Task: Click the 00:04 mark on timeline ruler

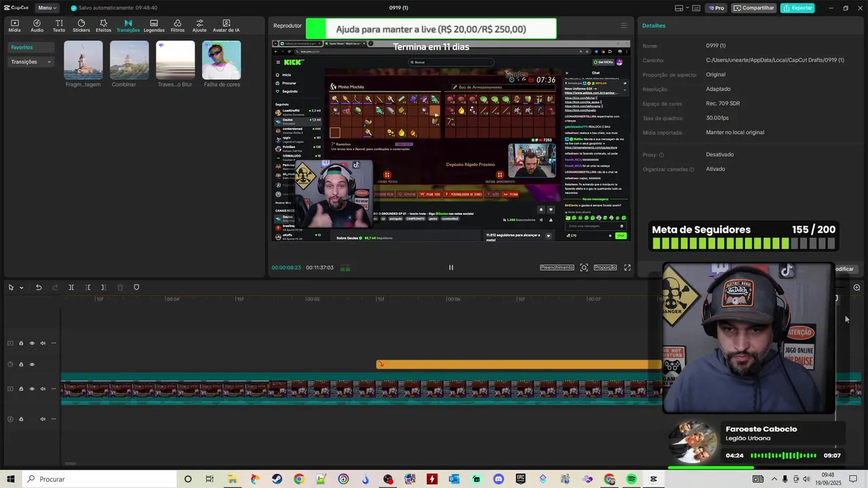Action: click(x=173, y=299)
